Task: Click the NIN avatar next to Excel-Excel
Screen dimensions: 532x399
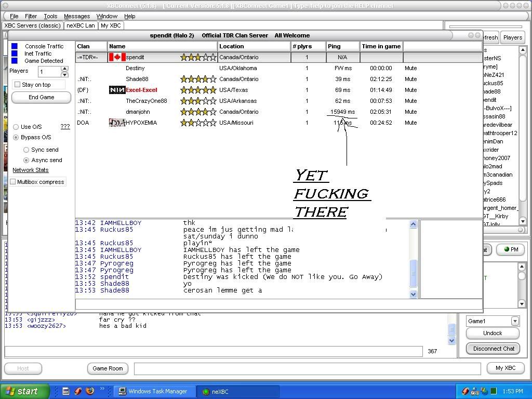Action: [x=117, y=90]
